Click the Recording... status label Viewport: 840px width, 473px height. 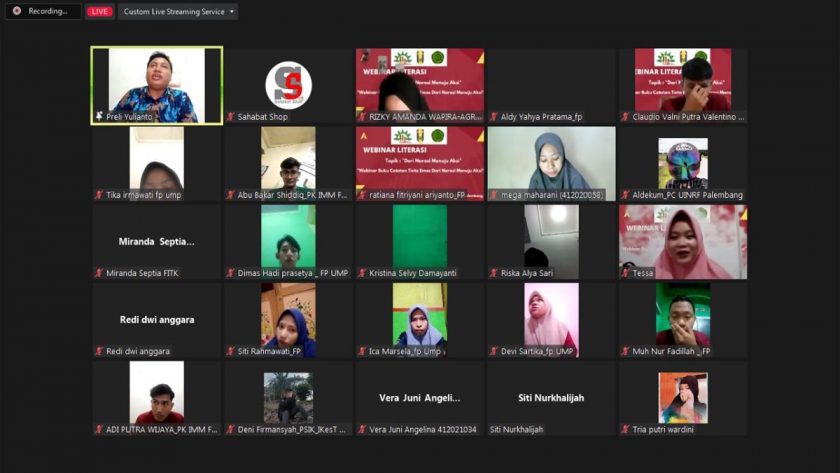tap(47, 11)
